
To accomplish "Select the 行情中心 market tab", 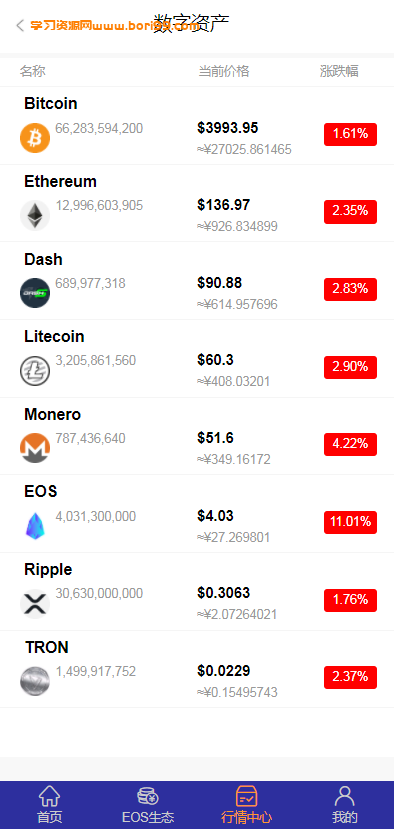I will click(246, 805).
